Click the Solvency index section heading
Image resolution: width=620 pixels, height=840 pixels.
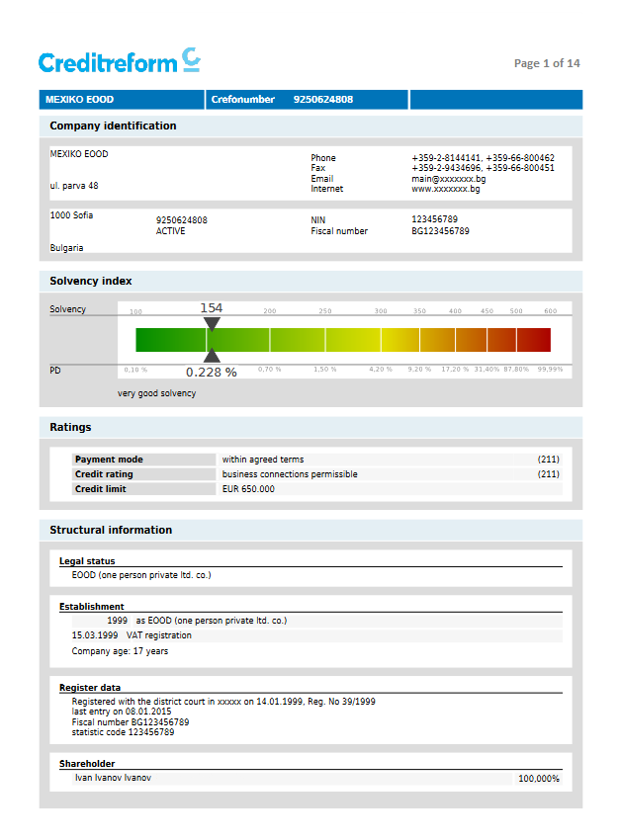point(91,282)
